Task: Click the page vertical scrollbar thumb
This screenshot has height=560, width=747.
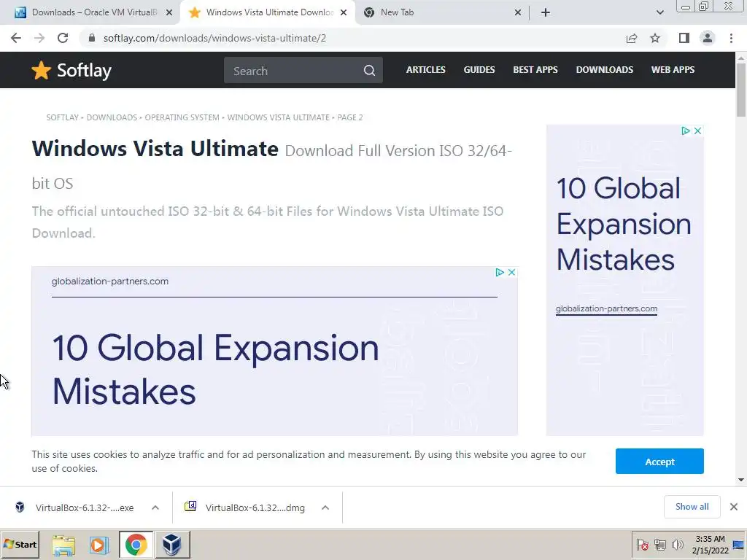Action: (x=741, y=90)
